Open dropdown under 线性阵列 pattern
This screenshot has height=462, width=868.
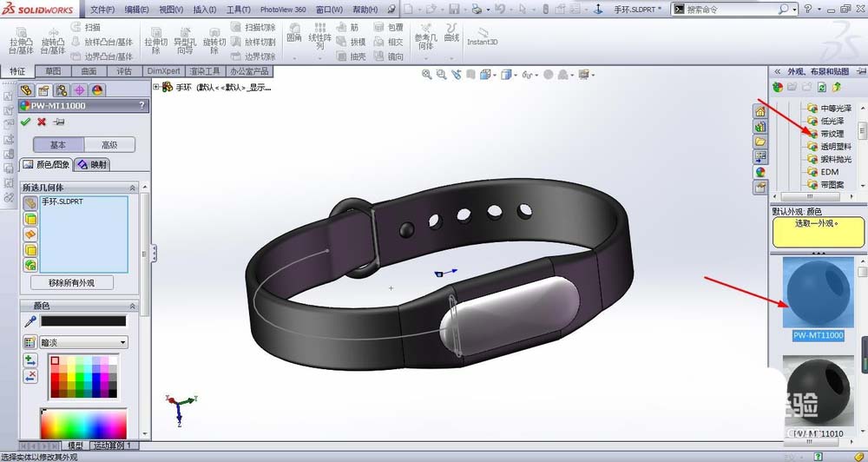pos(319,57)
